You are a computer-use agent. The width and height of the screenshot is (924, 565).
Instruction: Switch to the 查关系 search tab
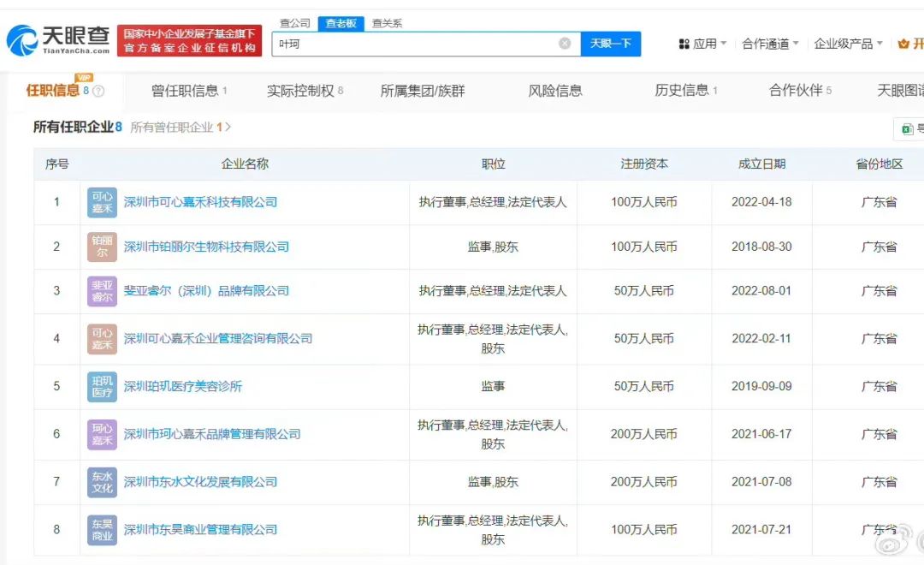pyautogui.click(x=387, y=23)
